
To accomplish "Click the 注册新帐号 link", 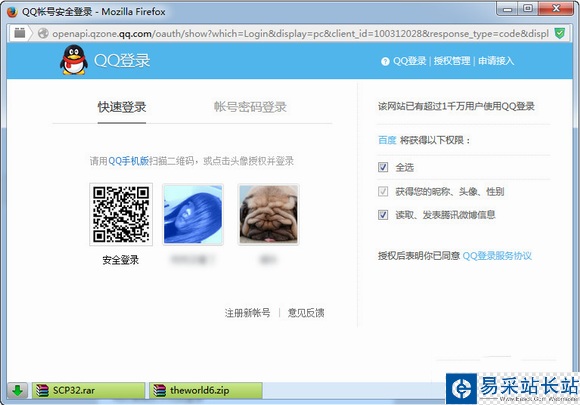I will (x=247, y=313).
